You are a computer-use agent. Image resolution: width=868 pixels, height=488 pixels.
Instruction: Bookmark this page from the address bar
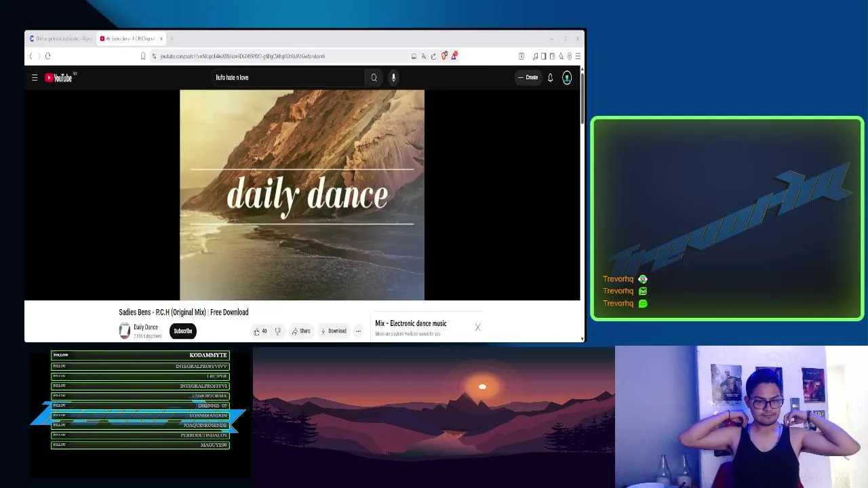pos(143,56)
